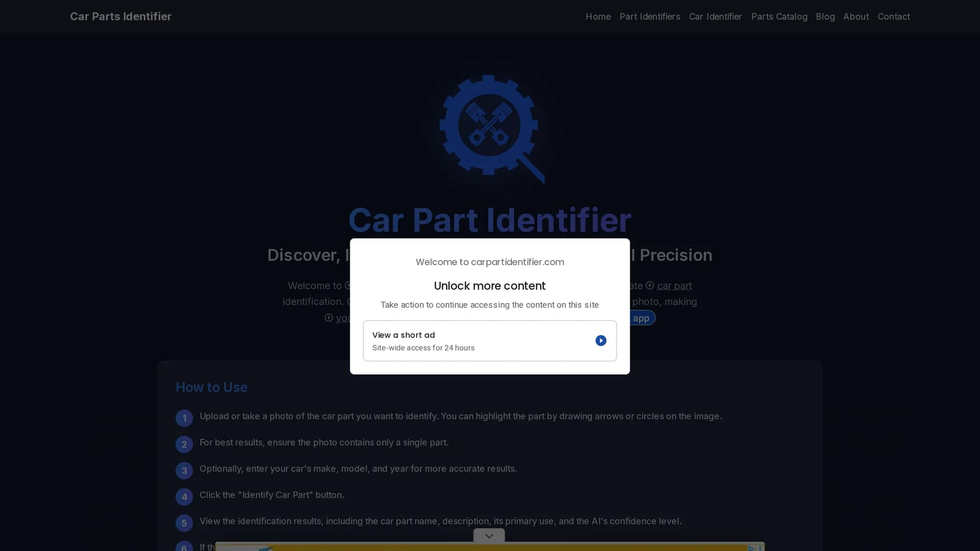
Task: Click step 3 text about make and model
Action: point(358,468)
